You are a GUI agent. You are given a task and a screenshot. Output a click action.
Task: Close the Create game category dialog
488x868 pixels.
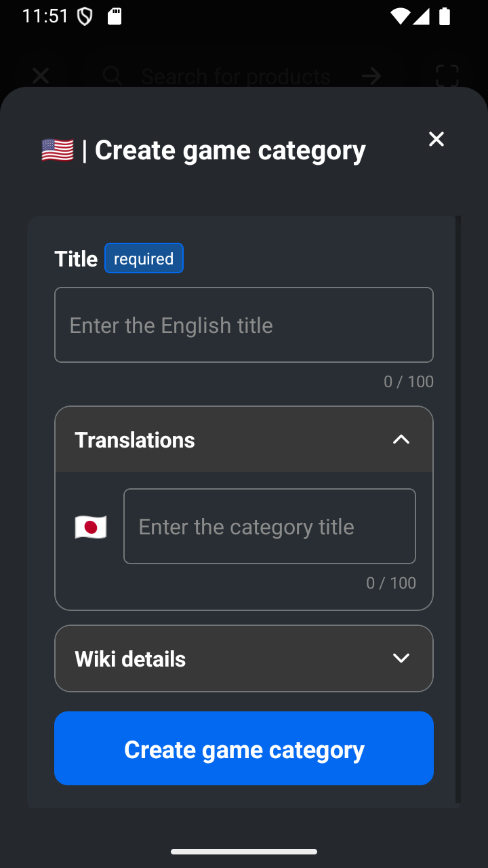click(x=436, y=139)
